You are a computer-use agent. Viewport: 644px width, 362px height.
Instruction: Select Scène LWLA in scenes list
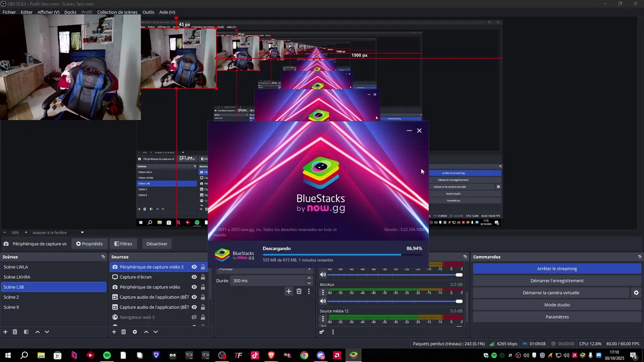click(53, 267)
